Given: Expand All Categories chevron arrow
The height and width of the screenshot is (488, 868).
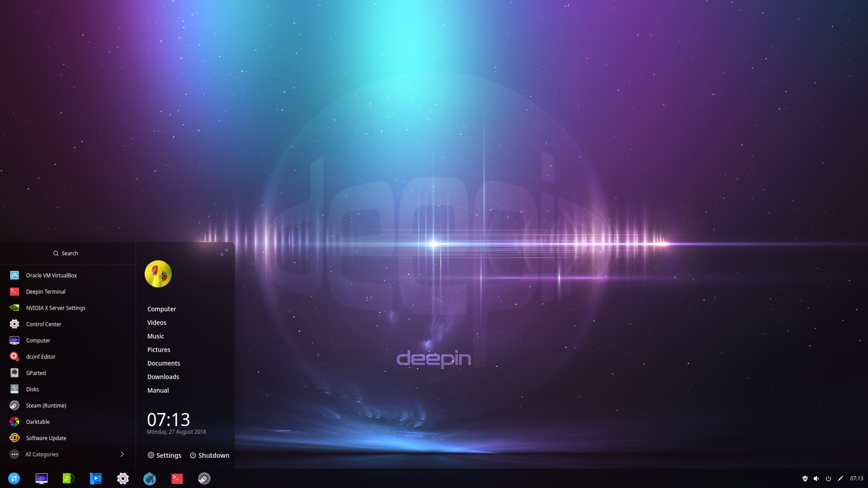Looking at the screenshot, I should pyautogui.click(x=122, y=454).
